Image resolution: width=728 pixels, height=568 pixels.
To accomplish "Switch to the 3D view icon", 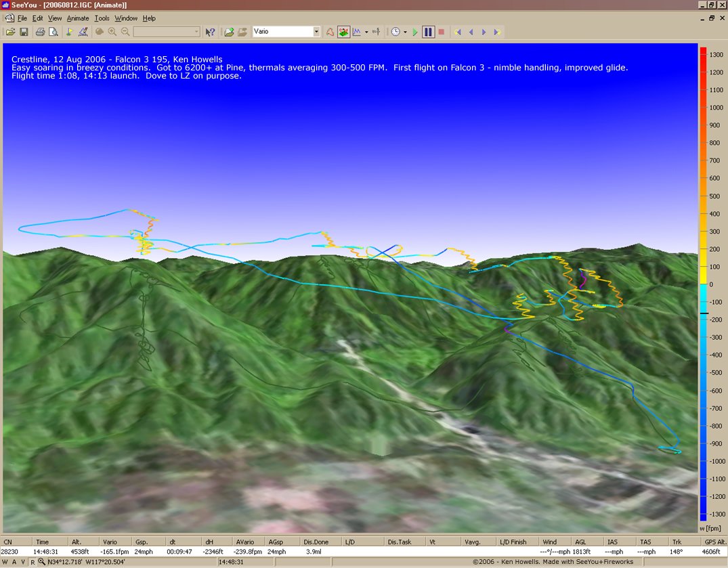I will [x=344, y=32].
